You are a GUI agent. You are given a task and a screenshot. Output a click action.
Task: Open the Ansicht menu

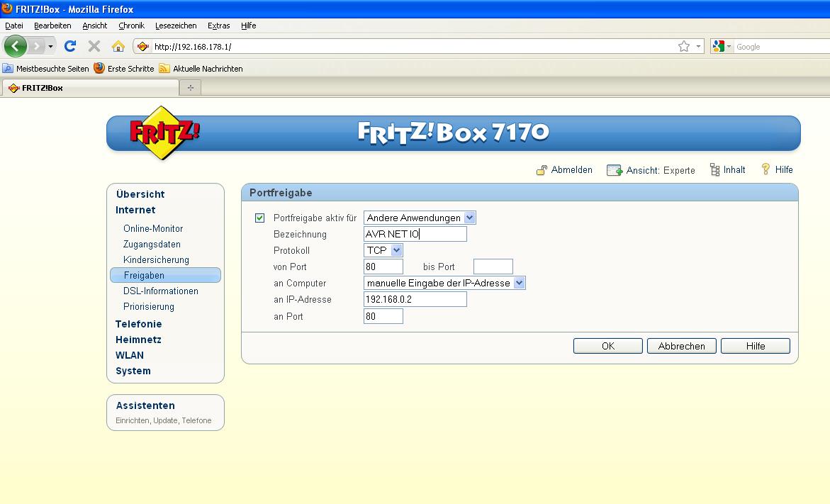(95, 26)
